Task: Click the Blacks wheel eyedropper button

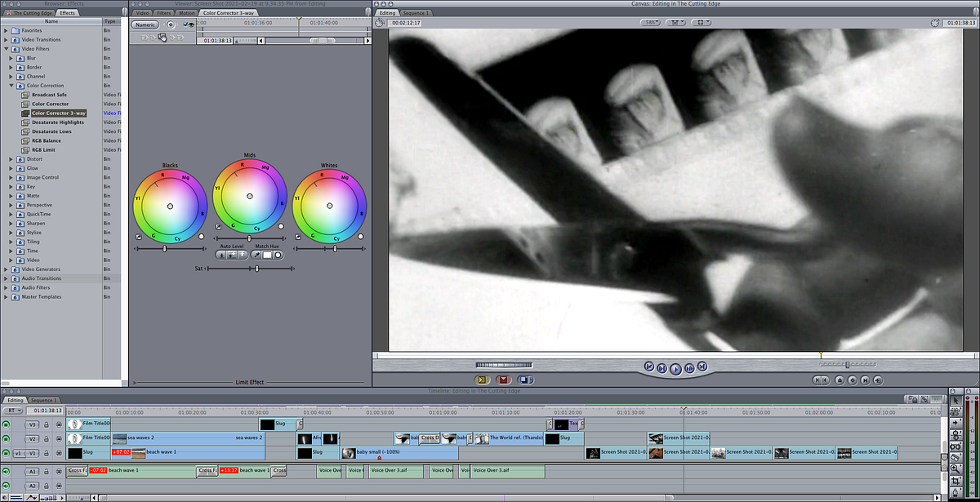Action: 139,237
